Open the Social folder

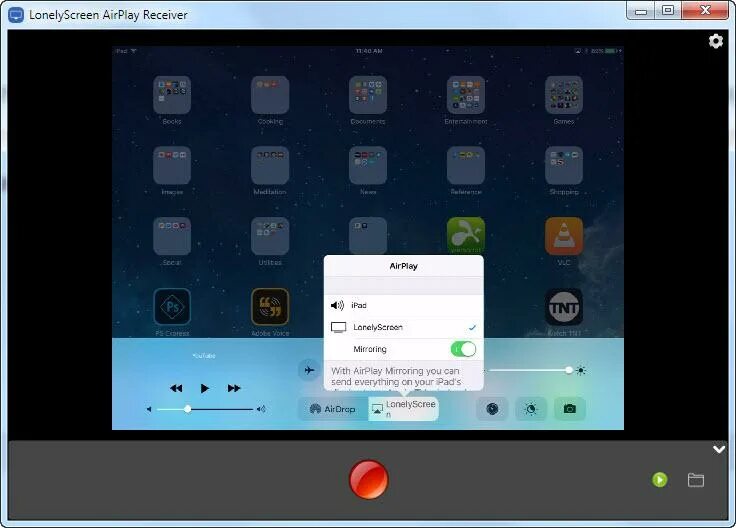pyautogui.click(x=172, y=236)
